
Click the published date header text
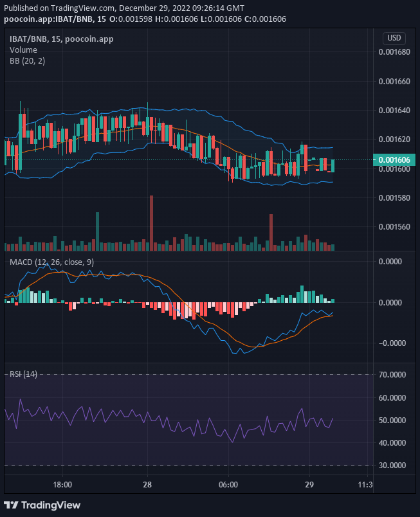pos(124,8)
